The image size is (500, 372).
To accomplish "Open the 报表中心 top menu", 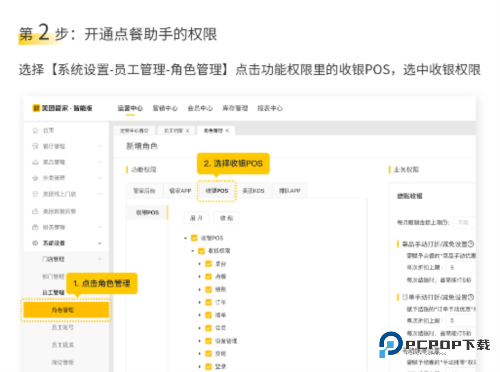I will pyautogui.click(x=270, y=108).
